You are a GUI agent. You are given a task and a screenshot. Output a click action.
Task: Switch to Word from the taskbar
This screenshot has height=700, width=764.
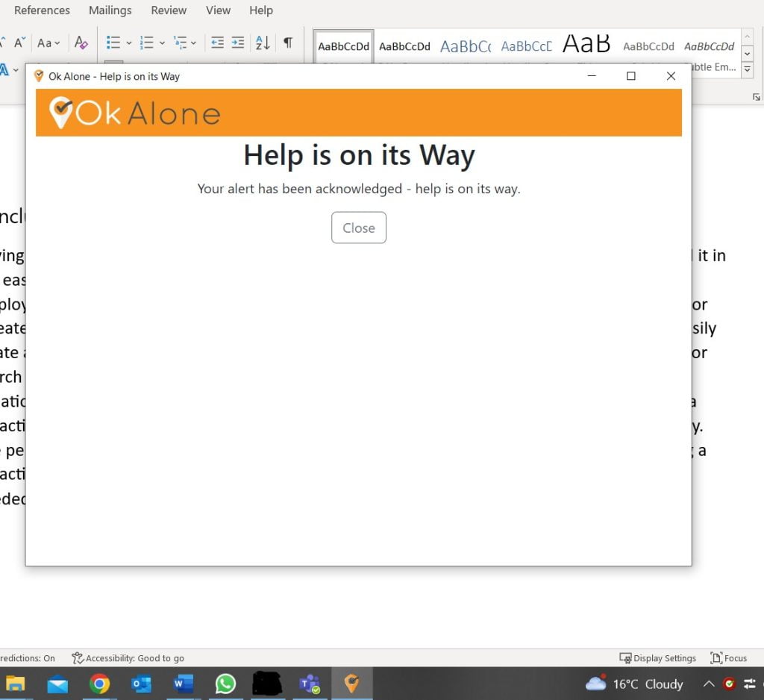(184, 684)
